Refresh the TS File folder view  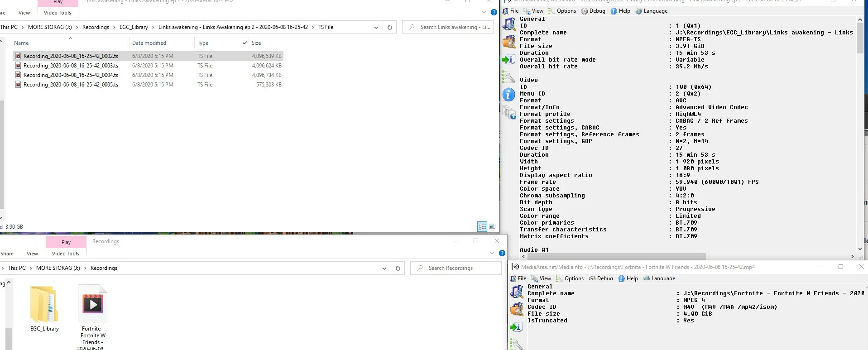click(389, 27)
